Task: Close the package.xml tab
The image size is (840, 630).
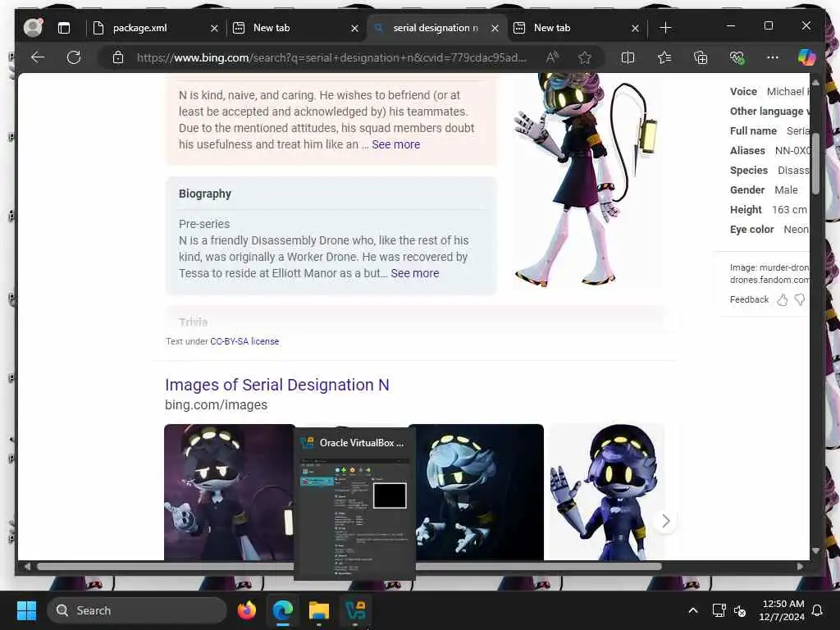Action: [x=214, y=28]
